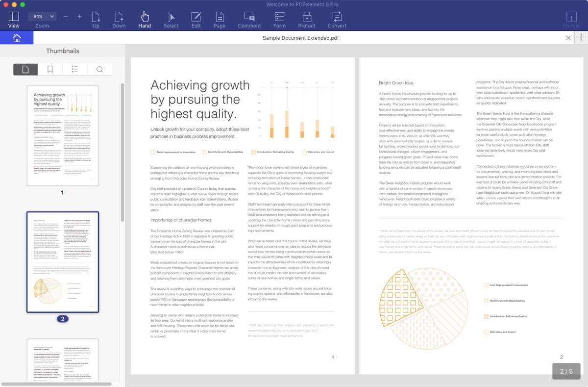Click 'Importance of character homes' heading

181,220
